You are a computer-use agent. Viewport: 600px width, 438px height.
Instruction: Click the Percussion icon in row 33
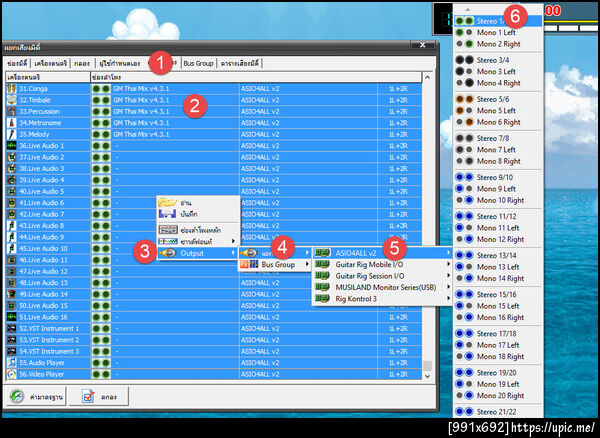[11, 112]
